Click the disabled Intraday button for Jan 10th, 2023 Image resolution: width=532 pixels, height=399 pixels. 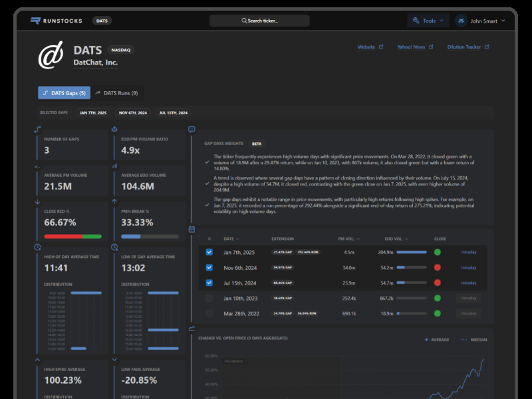pos(469,298)
